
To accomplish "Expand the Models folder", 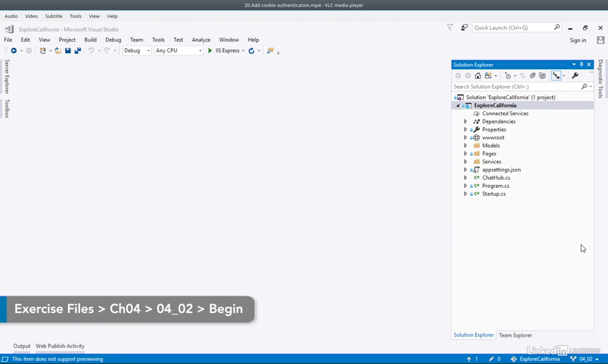I will [x=466, y=146].
